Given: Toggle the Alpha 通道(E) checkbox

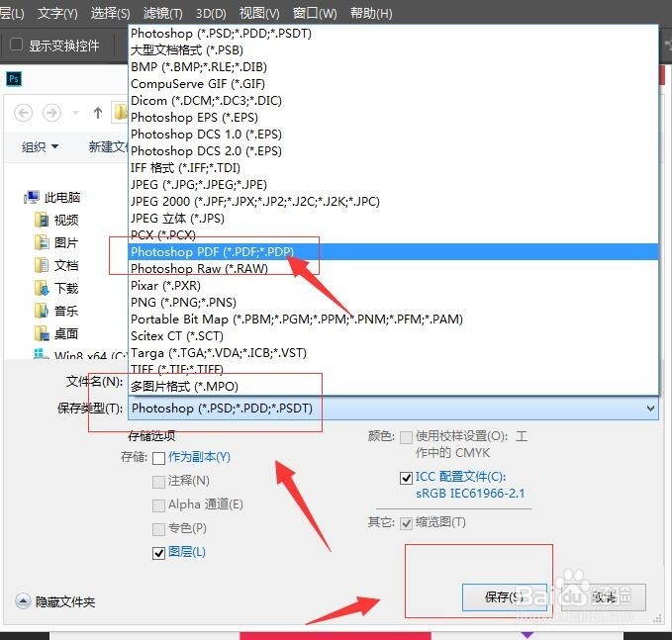Looking at the screenshot, I should [x=158, y=505].
